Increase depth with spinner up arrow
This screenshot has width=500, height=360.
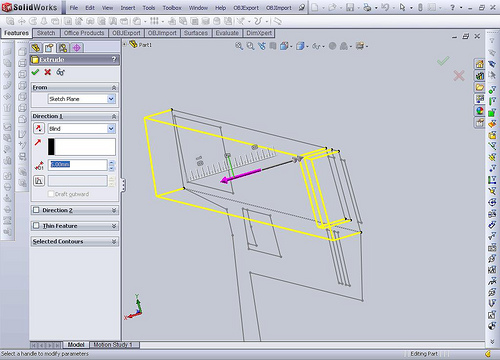pyautogui.click(x=112, y=162)
